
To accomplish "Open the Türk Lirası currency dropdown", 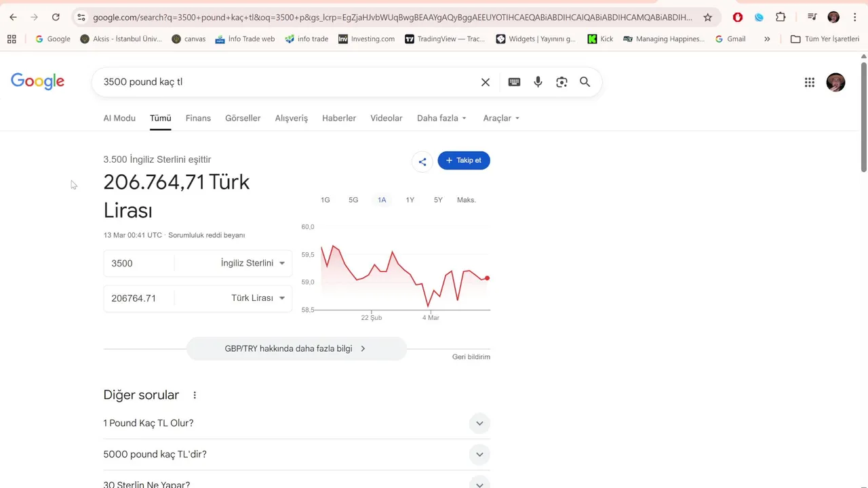I will 258,298.
